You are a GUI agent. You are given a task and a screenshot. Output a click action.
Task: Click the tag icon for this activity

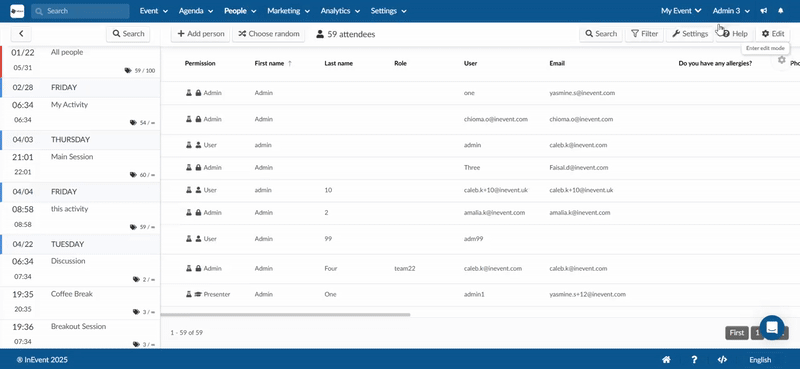pos(133,227)
